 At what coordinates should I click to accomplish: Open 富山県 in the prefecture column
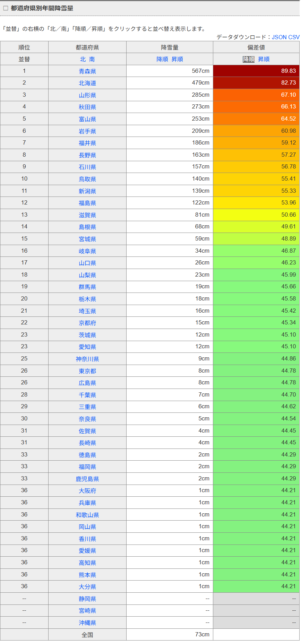pyautogui.click(x=87, y=119)
